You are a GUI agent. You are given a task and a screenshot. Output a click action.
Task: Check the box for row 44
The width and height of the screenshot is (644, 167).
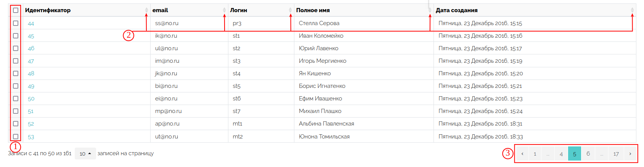[x=16, y=23]
